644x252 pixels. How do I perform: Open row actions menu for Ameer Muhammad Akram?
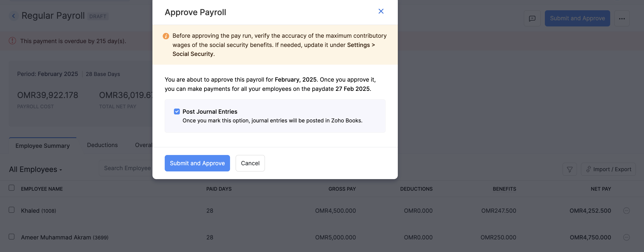(627, 237)
